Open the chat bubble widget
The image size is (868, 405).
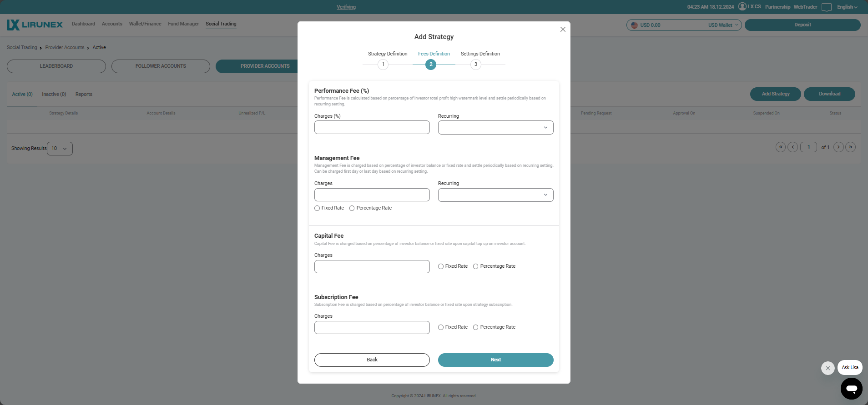pos(851,389)
